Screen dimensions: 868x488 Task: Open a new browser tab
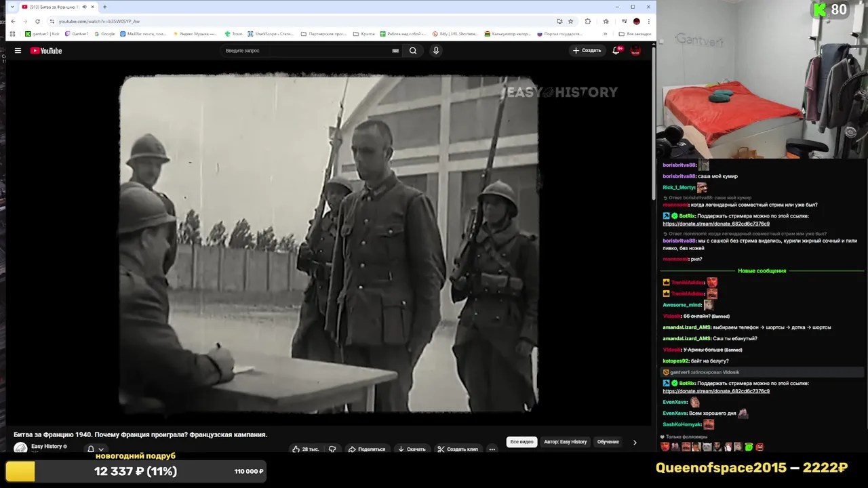(104, 7)
